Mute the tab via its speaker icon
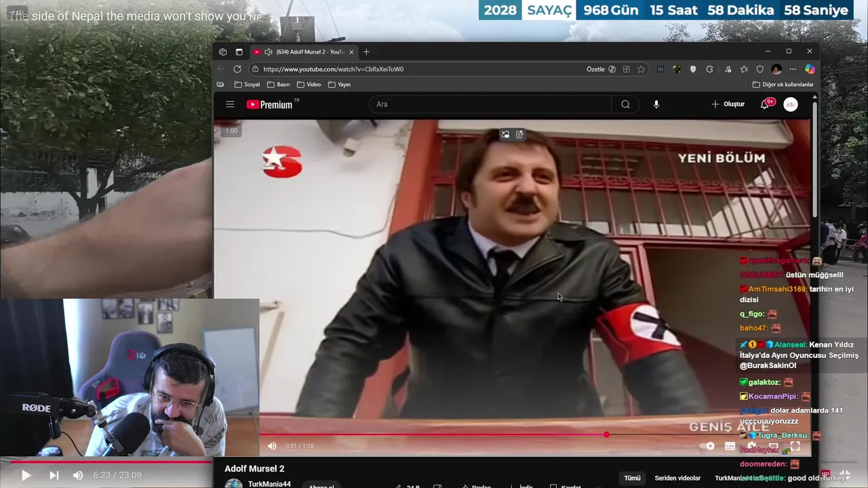 click(269, 52)
